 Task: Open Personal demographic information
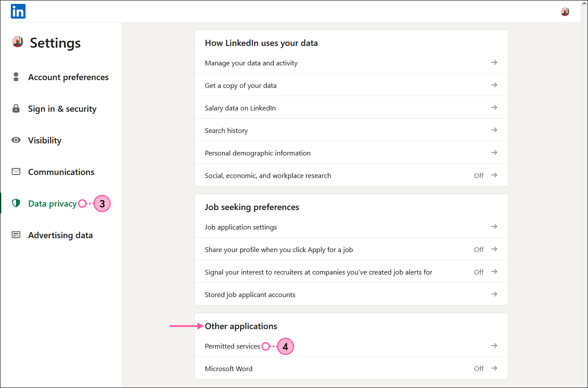(351, 153)
